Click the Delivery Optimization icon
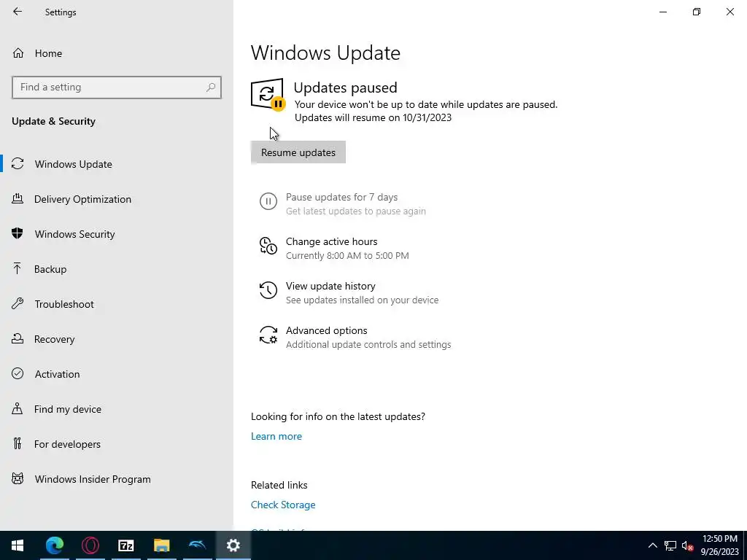The height and width of the screenshot is (560, 747). (18, 198)
